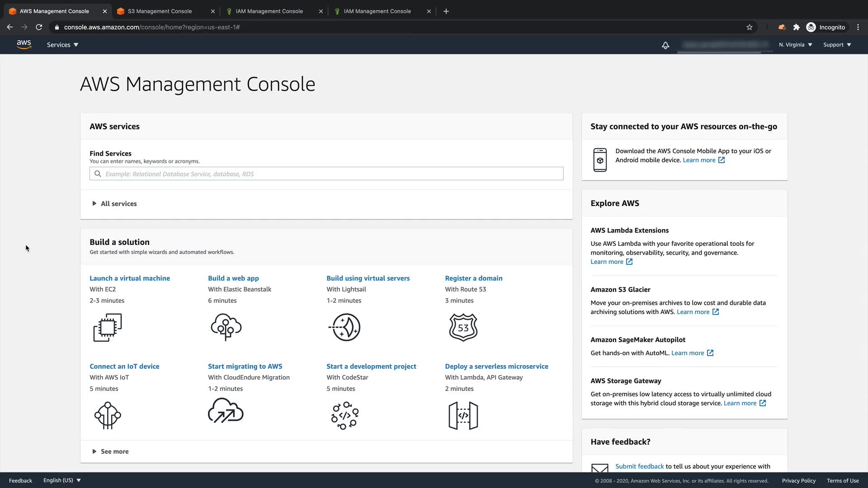Viewport: 868px width, 488px height.
Task: Switch to the S3 Management Console tab
Action: 160,11
